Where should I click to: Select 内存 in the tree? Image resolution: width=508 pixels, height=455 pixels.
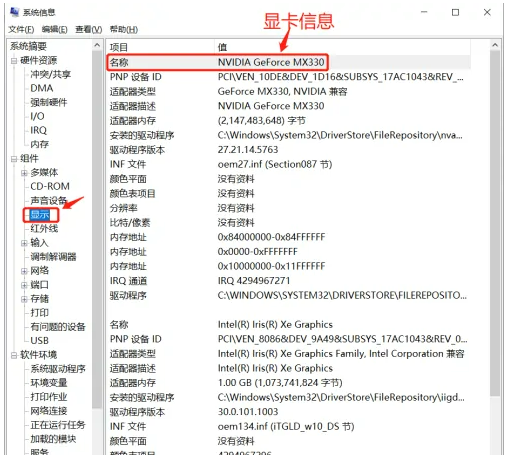[x=39, y=144]
